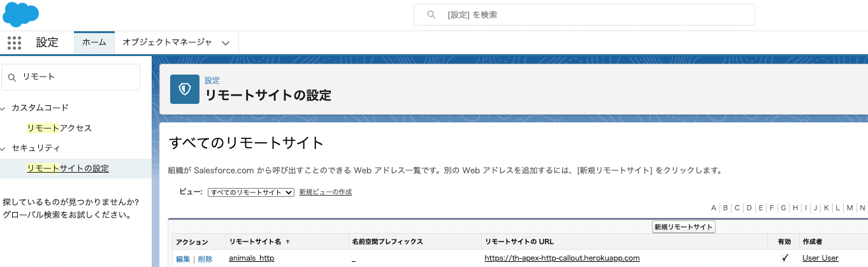Open the th-apex-http-callout.herokuapp.com URL link
Image resolution: width=868 pixels, height=267 pixels.
[562, 258]
